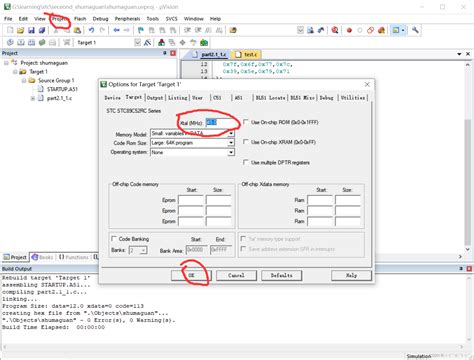Switch to the Output tab
Image resolution: width=474 pixels, height=360 pixels.
[x=155, y=98]
